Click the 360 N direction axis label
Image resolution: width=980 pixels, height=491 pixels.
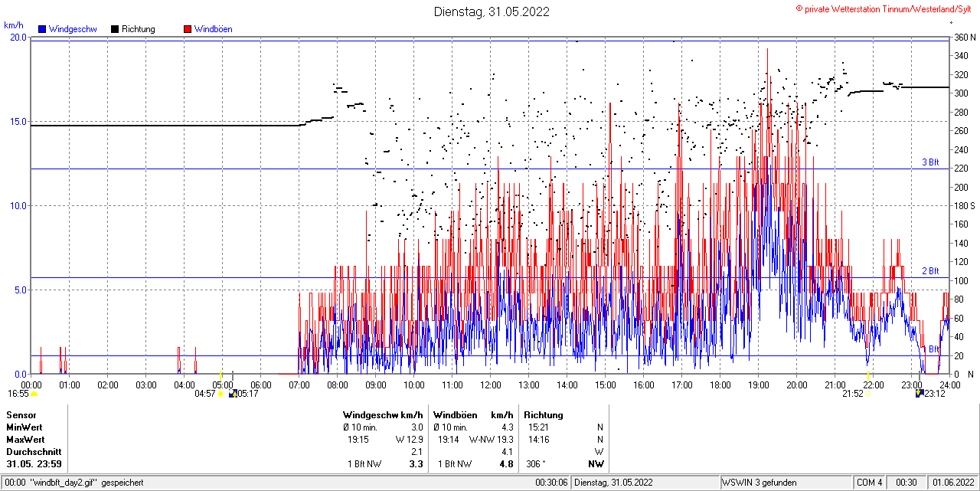(965, 38)
